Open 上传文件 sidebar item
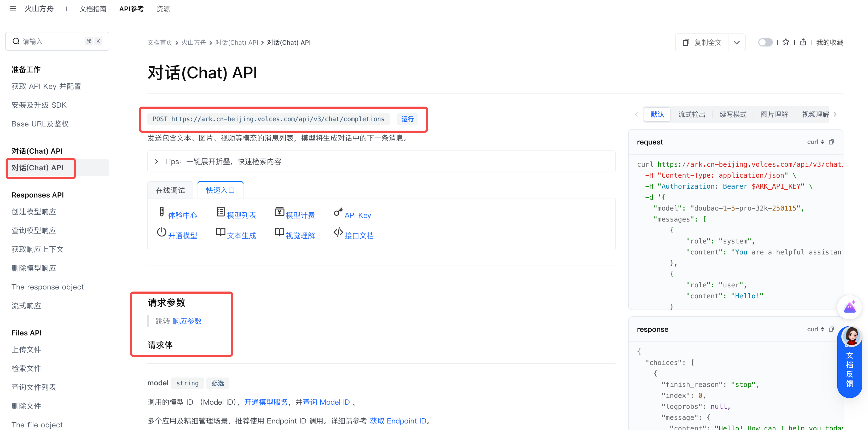Screen dimensions: 868x430 [26, 350]
